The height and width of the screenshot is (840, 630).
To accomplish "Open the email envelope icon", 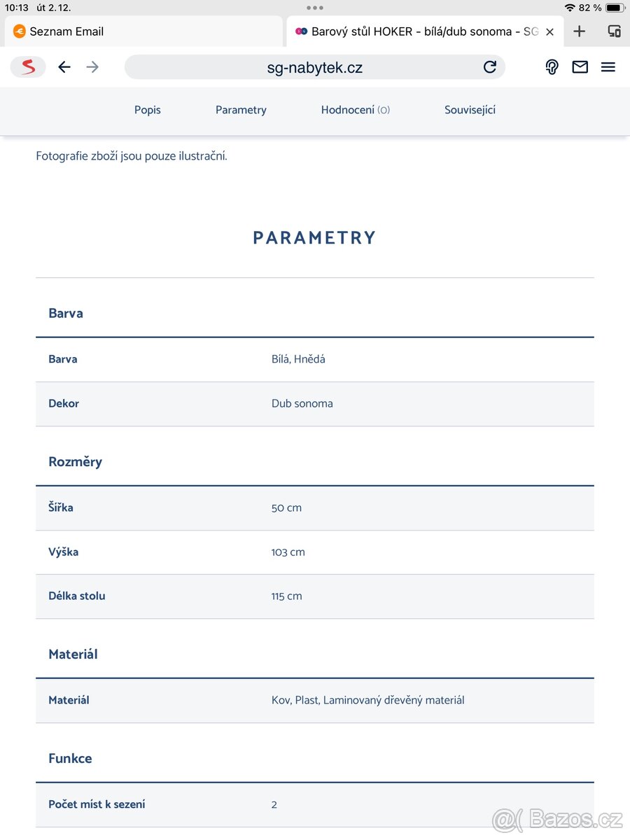I will [x=580, y=67].
